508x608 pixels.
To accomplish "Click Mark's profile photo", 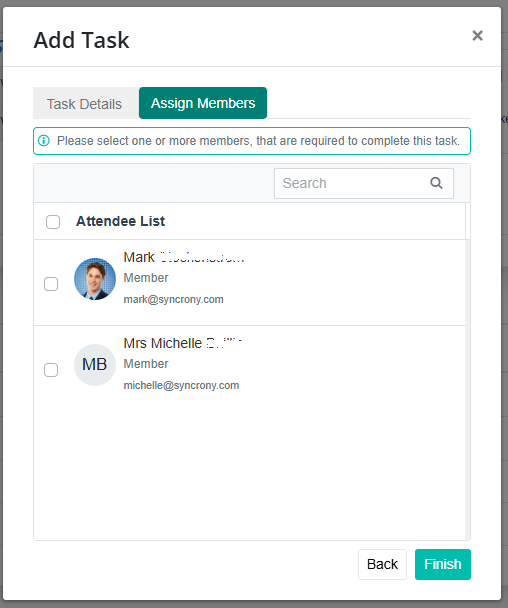I will 95,279.
